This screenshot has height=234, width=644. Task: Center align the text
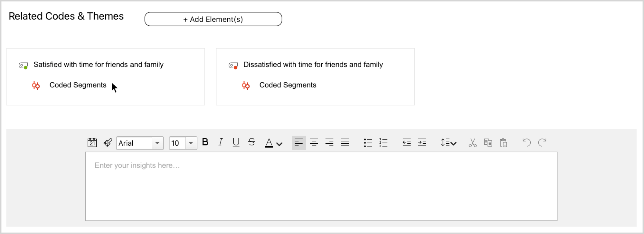pos(314,142)
